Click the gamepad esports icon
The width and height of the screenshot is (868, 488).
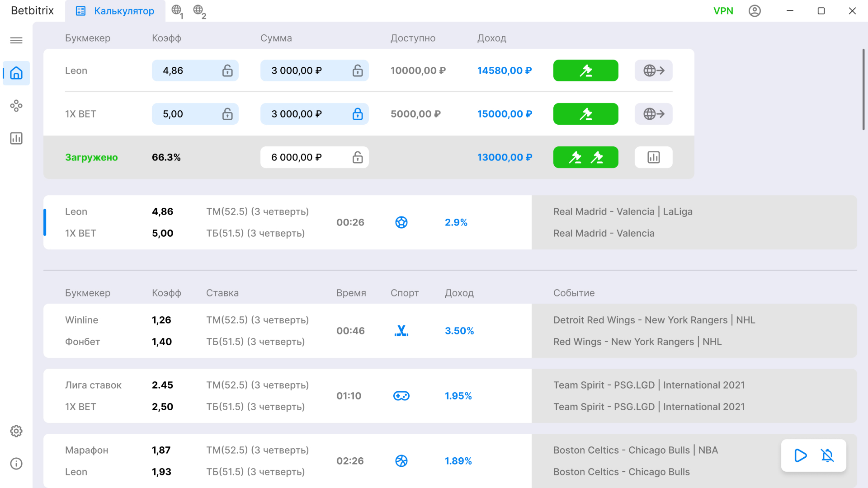click(401, 396)
